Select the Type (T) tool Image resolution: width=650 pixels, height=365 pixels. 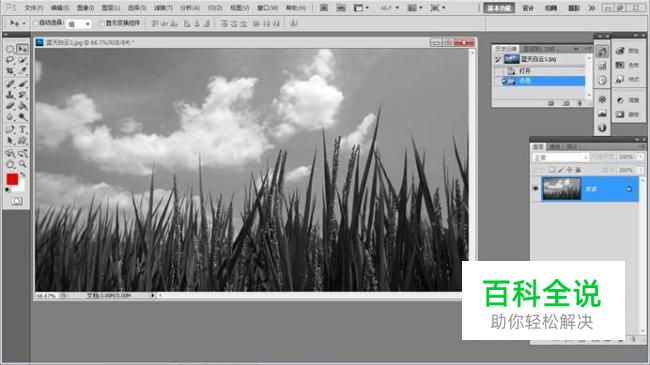(x=22, y=129)
